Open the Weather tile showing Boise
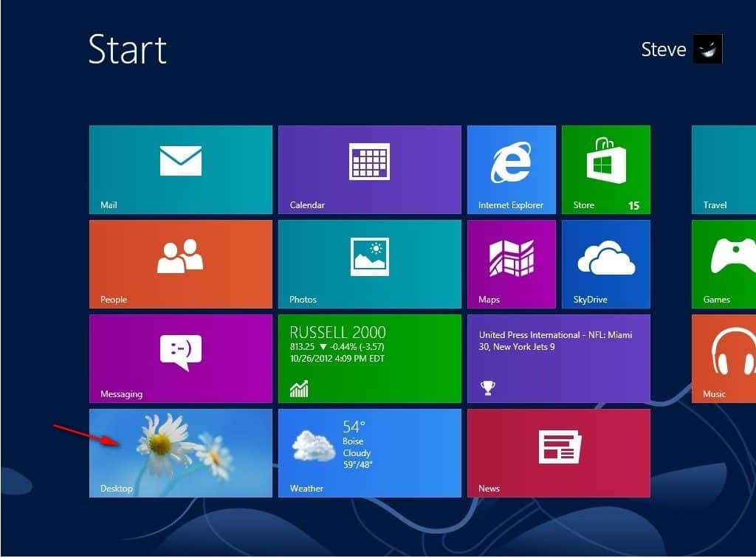Image resolution: width=756 pixels, height=558 pixels. [370, 453]
